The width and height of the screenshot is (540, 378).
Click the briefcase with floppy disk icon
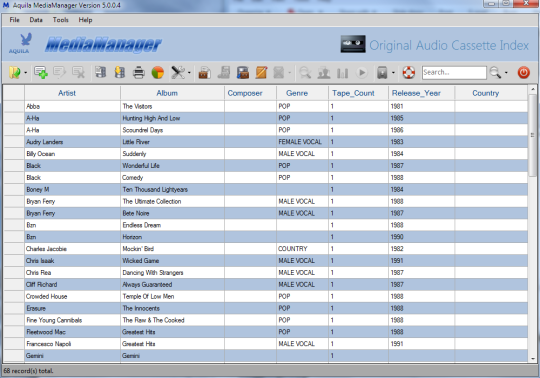click(x=243, y=73)
